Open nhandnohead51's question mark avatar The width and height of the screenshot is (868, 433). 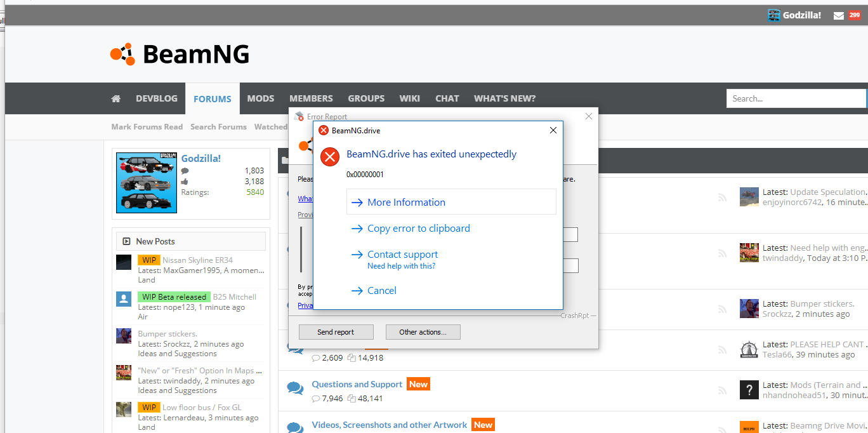point(749,390)
